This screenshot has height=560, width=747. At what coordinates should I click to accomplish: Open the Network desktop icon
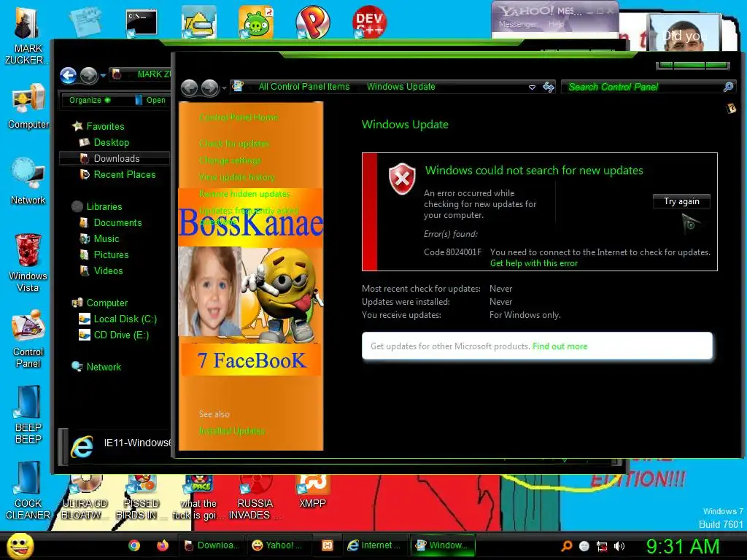(x=28, y=182)
